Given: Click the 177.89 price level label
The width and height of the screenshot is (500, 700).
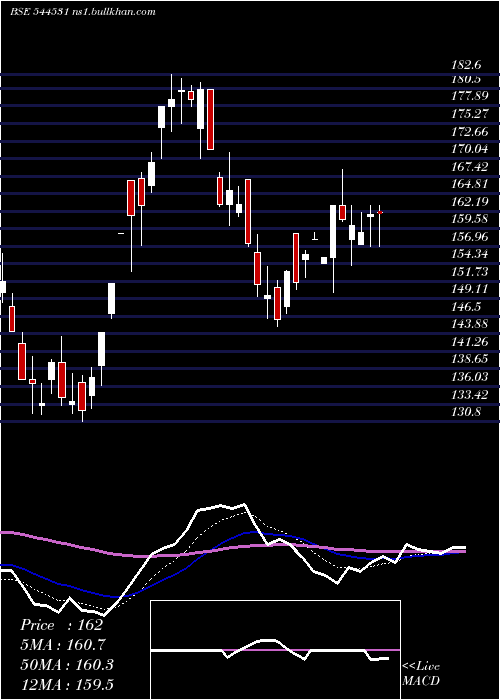Looking at the screenshot, I should tap(470, 96).
